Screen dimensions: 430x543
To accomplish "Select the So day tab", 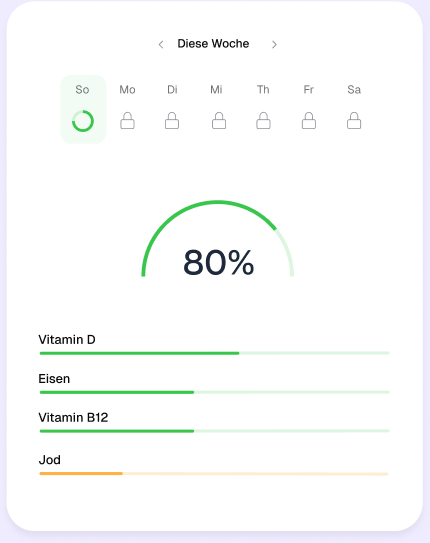I will [x=83, y=109].
